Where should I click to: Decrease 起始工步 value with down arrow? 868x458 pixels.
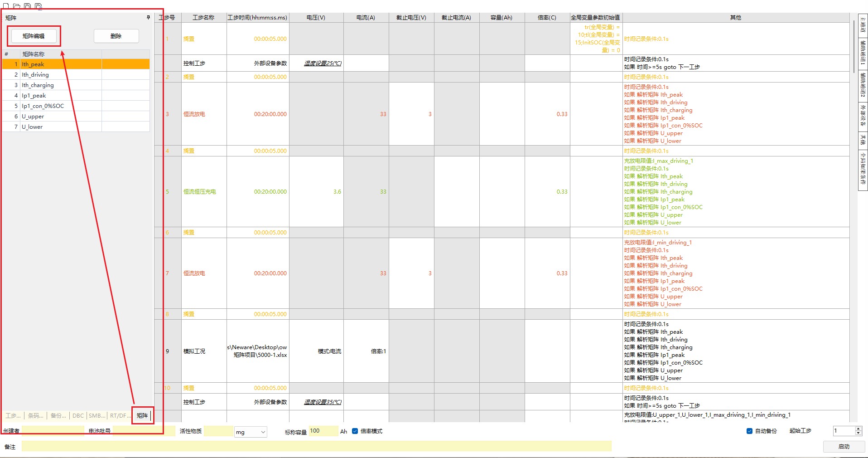pyautogui.click(x=858, y=434)
